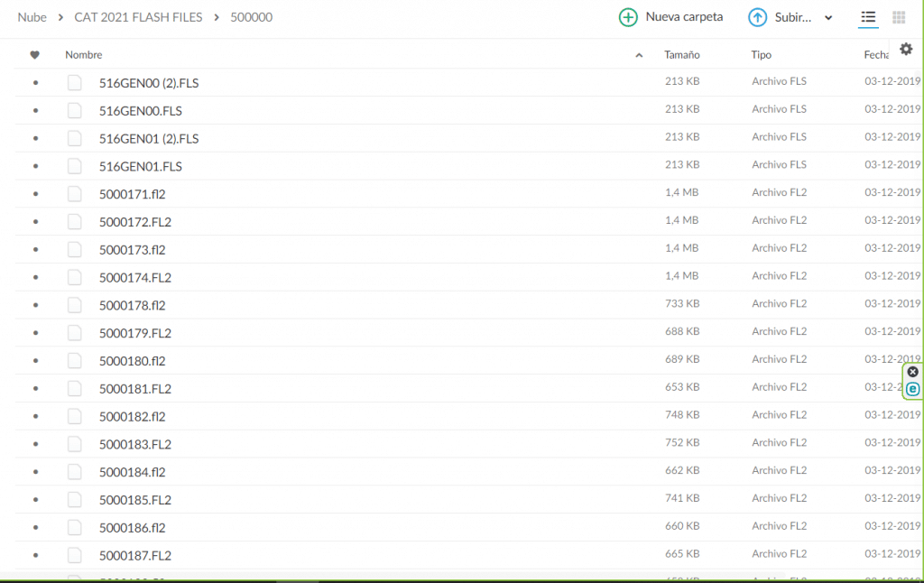The height and width of the screenshot is (583, 924).
Task: Toggle the Nombre sort arrow
Action: pyautogui.click(x=639, y=55)
